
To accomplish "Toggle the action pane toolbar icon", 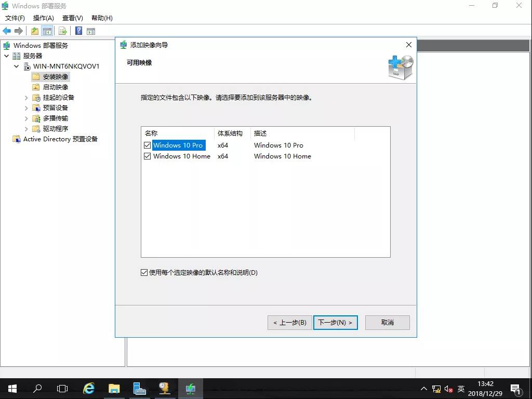I will pyautogui.click(x=91, y=31).
